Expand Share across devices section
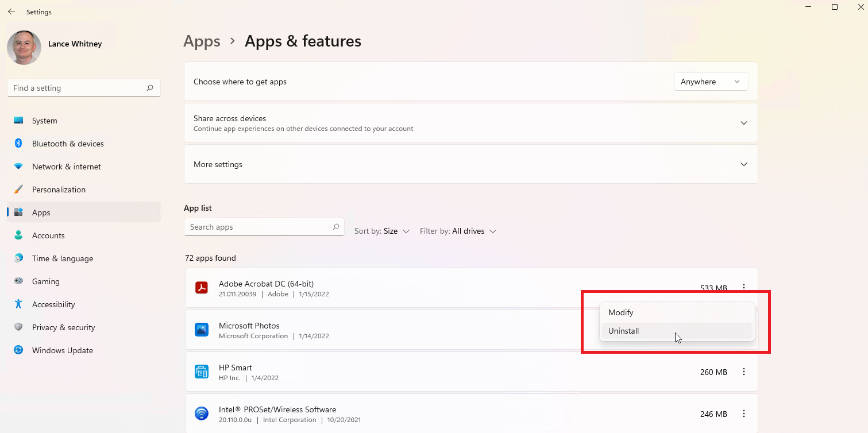The width and height of the screenshot is (868, 433). click(x=470, y=123)
